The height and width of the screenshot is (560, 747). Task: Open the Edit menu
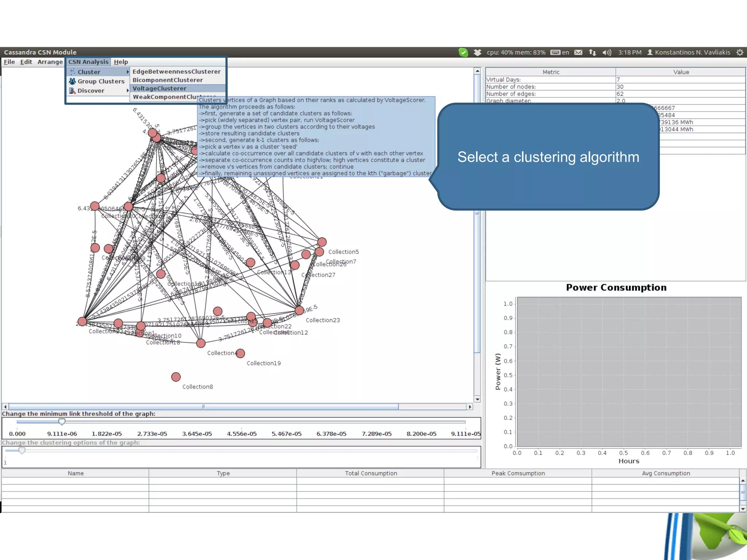[x=26, y=62]
